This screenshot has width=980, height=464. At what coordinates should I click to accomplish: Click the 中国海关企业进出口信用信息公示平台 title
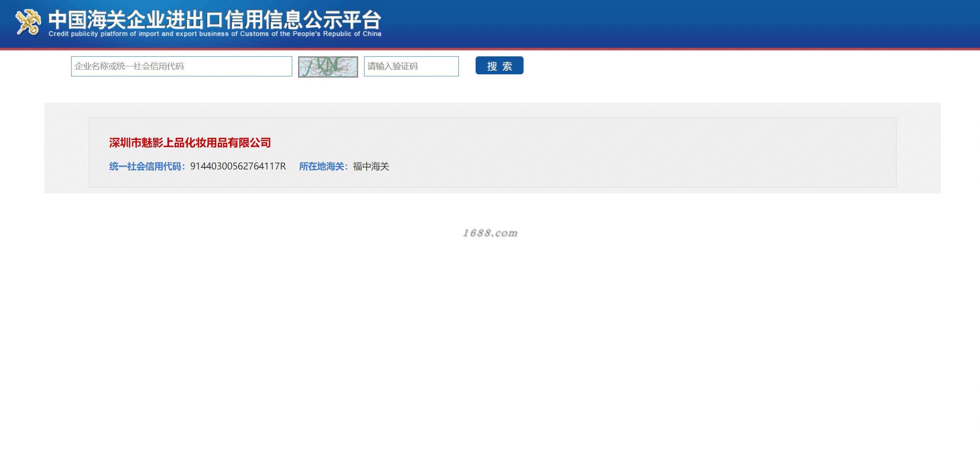point(215,19)
